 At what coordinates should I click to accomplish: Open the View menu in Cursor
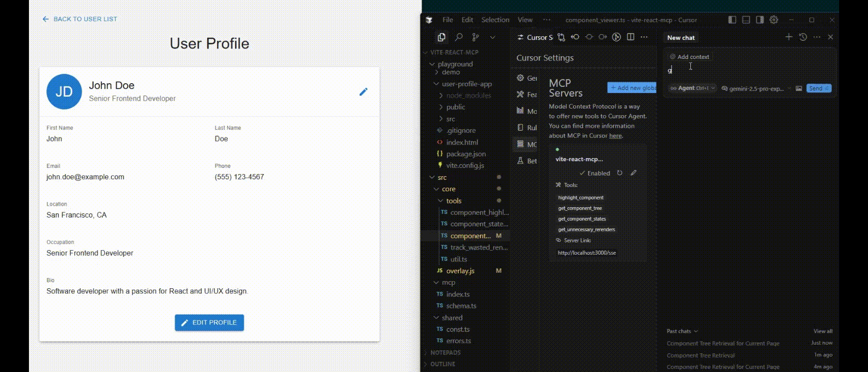(x=525, y=20)
